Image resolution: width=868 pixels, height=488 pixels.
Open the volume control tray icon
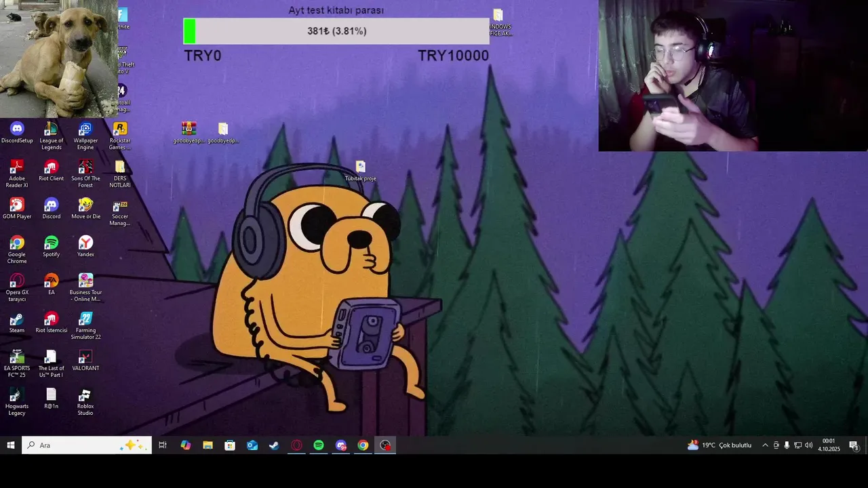pos(808,445)
